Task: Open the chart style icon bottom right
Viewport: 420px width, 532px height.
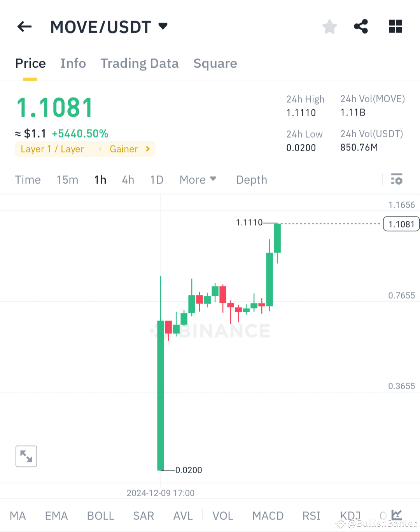Action: point(396,514)
